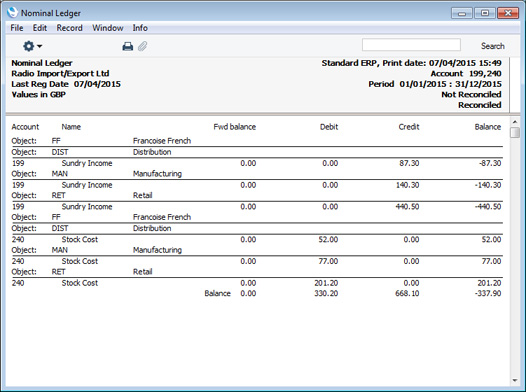The image size is (526, 392).
Task: Click 'Last Reg Date 07/04/2015' text
Action: [66, 84]
